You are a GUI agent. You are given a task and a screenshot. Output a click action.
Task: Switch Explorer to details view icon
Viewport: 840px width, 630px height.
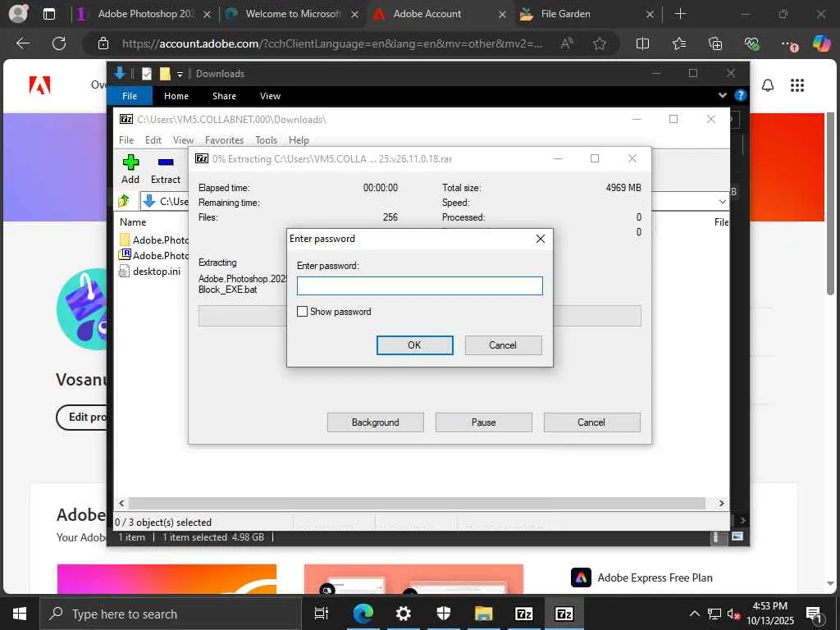pyautogui.click(x=716, y=536)
